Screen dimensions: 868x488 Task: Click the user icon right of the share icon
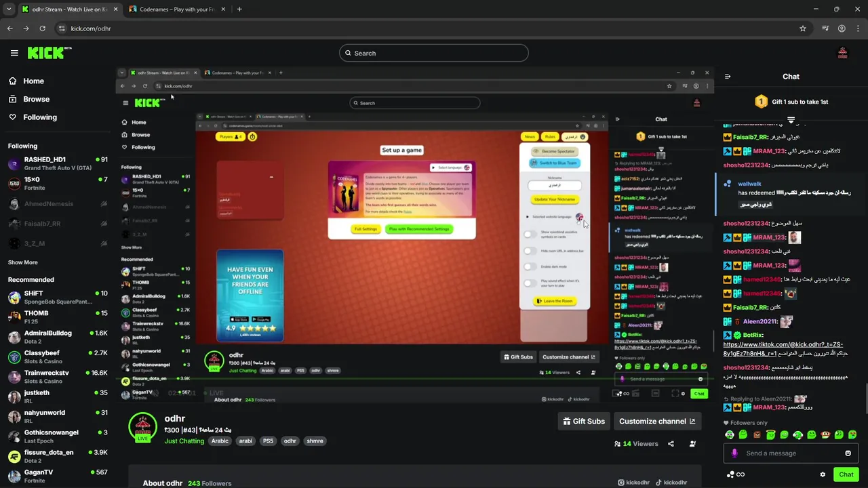(x=692, y=444)
